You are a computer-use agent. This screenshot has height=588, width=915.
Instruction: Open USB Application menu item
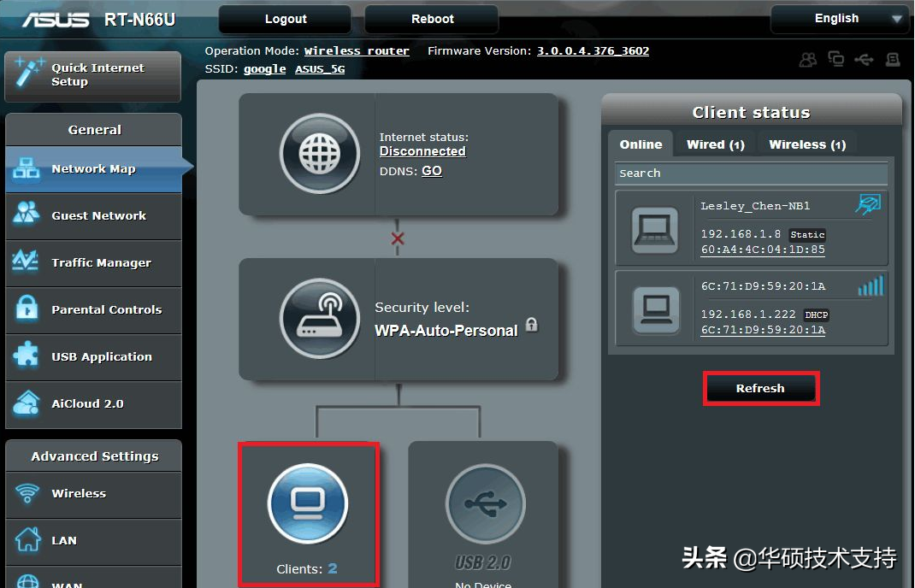93,357
